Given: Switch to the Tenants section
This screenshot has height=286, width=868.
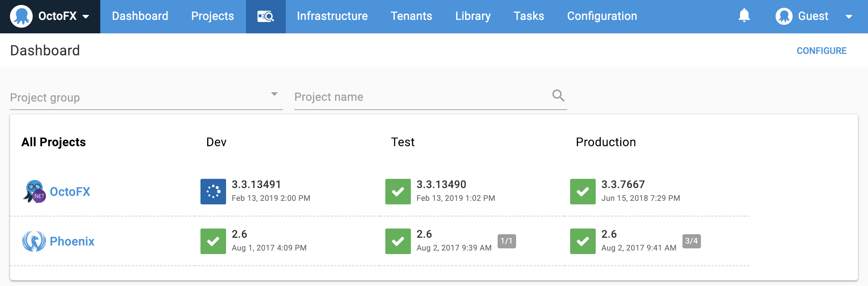Looking at the screenshot, I should pyautogui.click(x=411, y=16).
